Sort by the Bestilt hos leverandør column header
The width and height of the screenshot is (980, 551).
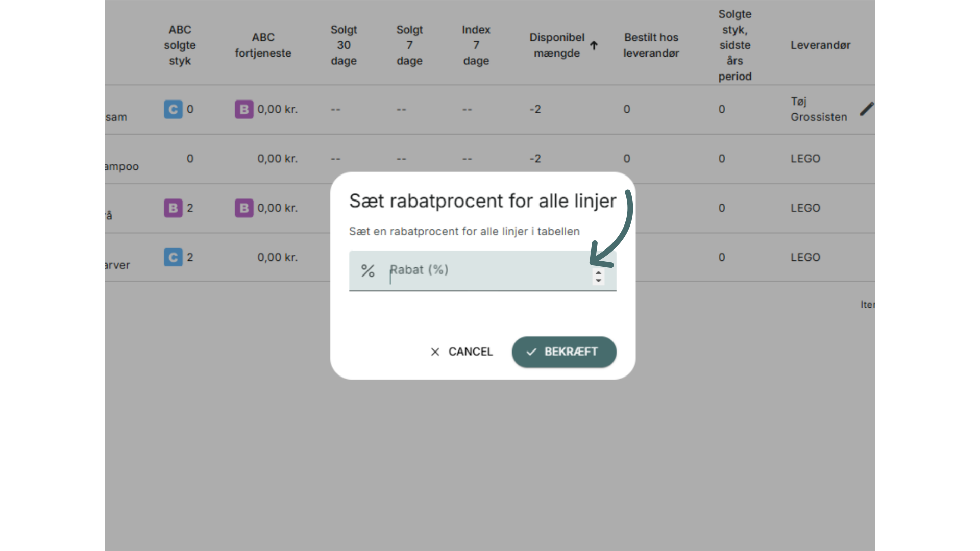[x=651, y=45]
